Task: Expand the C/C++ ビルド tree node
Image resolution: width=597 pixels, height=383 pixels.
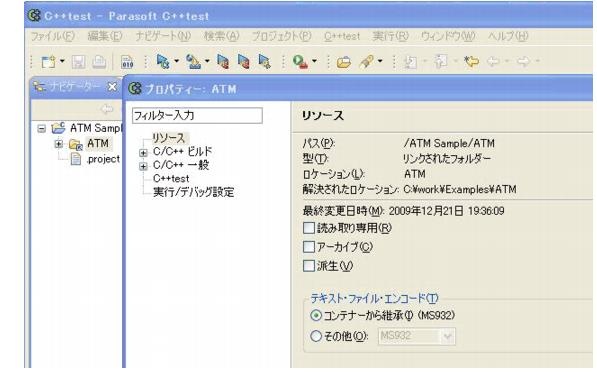Action: click(x=143, y=153)
